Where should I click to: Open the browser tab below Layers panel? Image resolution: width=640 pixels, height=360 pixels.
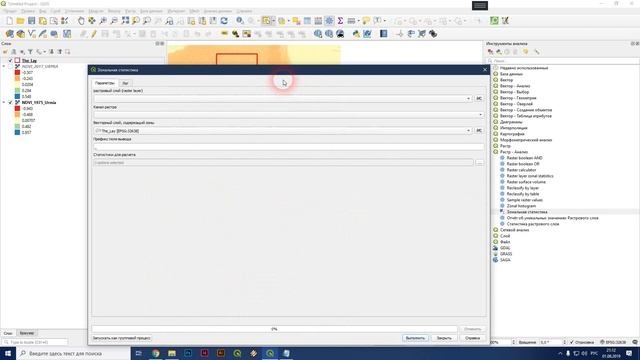[x=27, y=333]
